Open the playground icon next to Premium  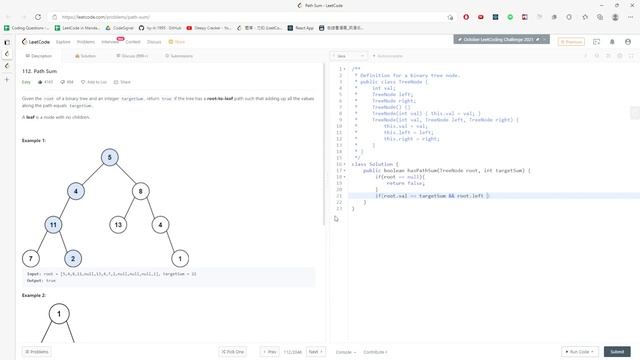click(596, 42)
